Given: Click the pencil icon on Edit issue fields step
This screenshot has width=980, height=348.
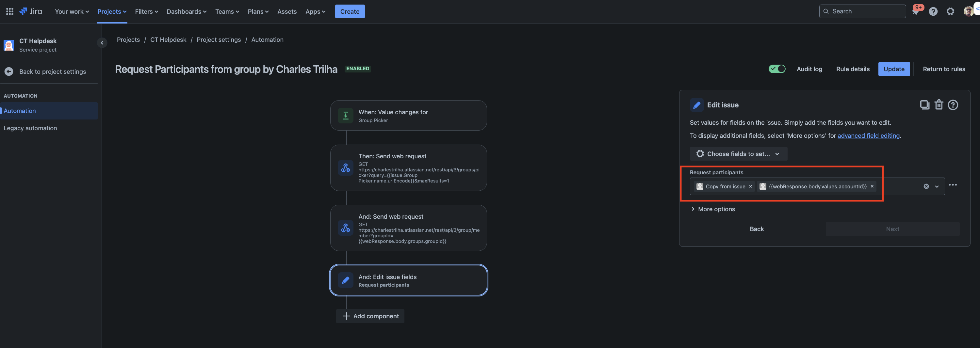Looking at the screenshot, I should (x=345, y=280).
